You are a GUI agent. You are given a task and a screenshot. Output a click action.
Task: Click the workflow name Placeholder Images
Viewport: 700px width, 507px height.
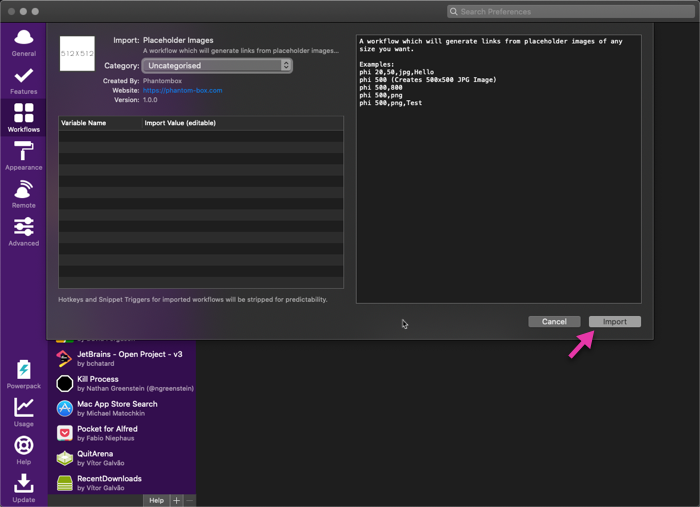click(x=178, y=40)
